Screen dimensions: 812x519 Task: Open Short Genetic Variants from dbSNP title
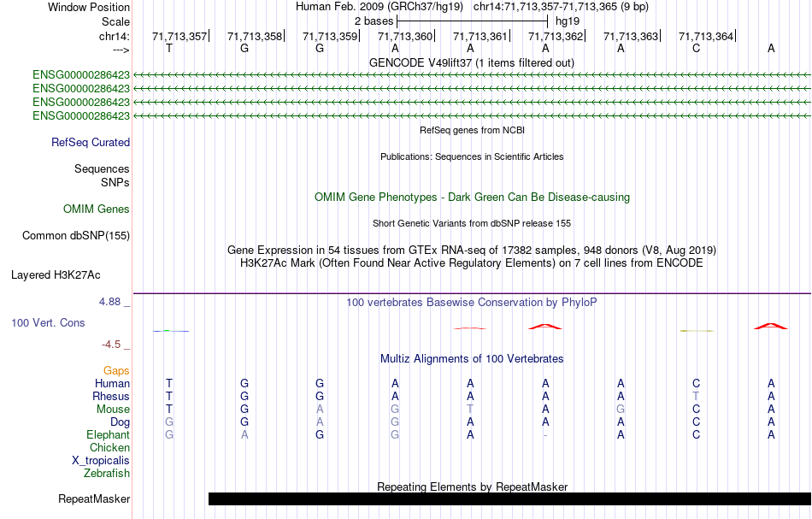click(472, 223)
